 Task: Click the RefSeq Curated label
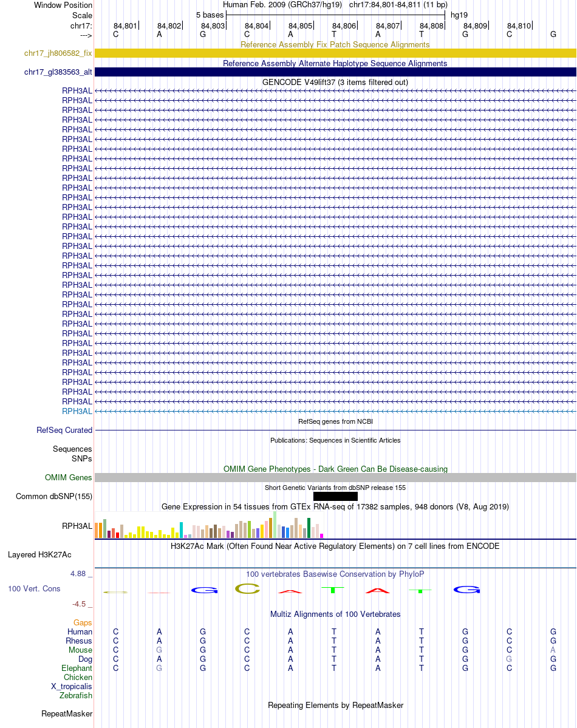(64, 430)
